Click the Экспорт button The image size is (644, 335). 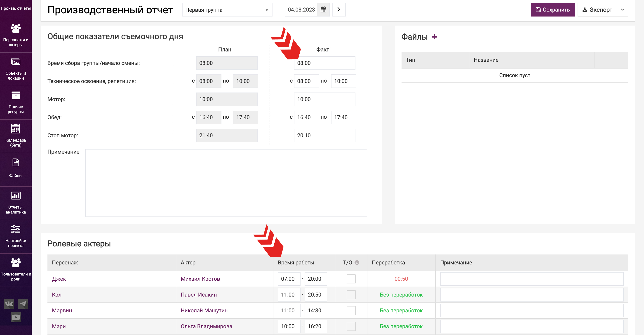[597, 10]
